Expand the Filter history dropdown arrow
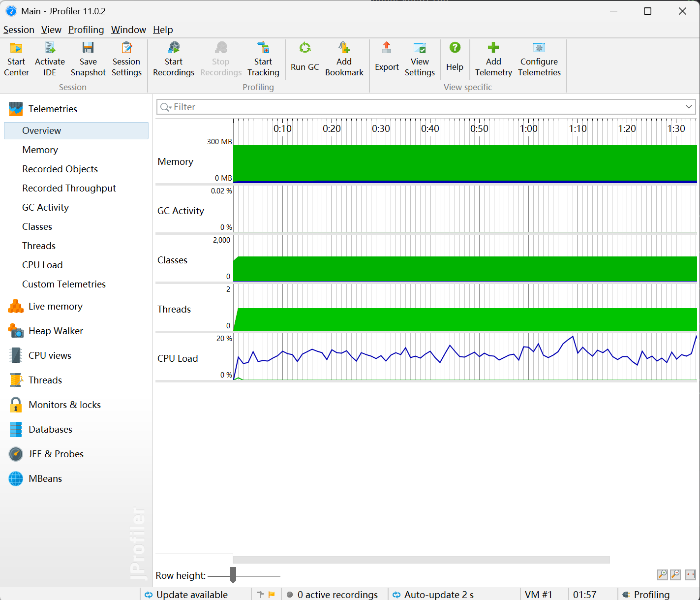 (689, 107)
